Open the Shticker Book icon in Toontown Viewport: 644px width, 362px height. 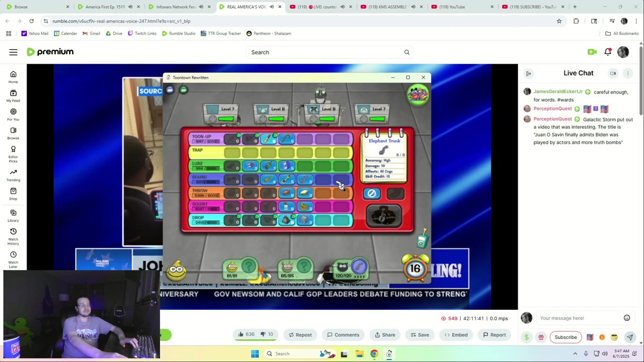(x=418, y=94)
